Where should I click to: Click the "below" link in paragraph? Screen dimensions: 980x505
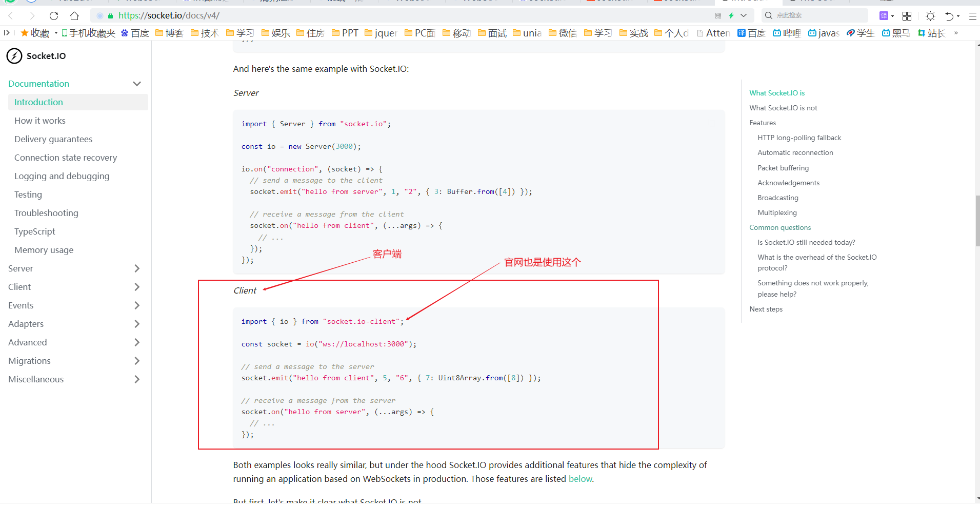pos(580,479)
